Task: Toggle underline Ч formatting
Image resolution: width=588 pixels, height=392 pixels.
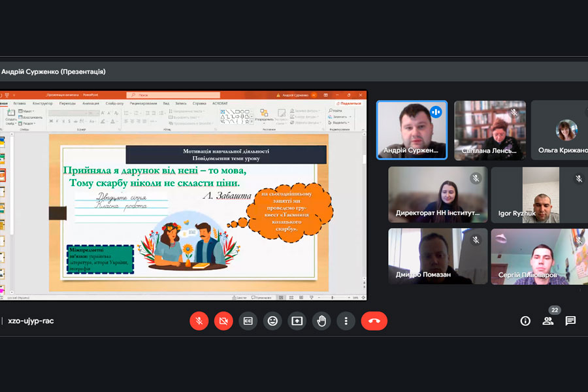Action: [x=63, y=121]
